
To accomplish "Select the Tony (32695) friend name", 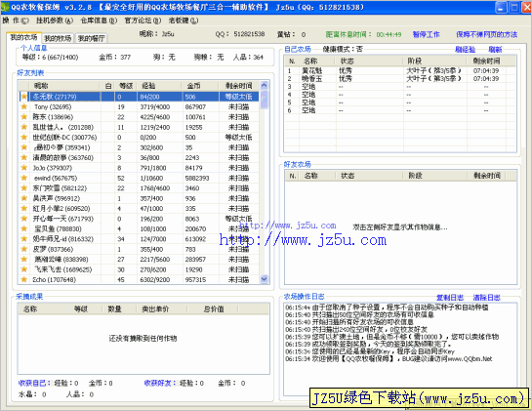I will pos(53,107).
